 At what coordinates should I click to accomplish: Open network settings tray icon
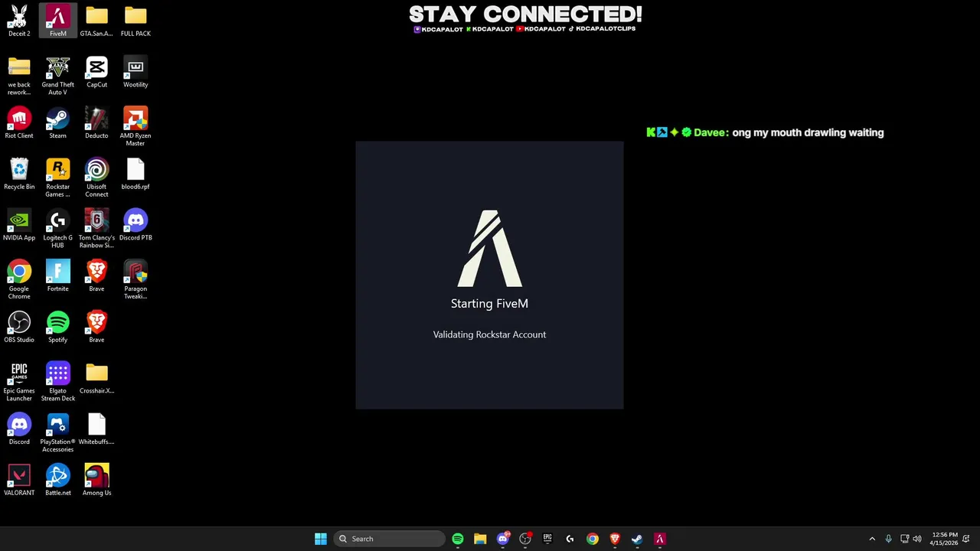tap(904, 539)
